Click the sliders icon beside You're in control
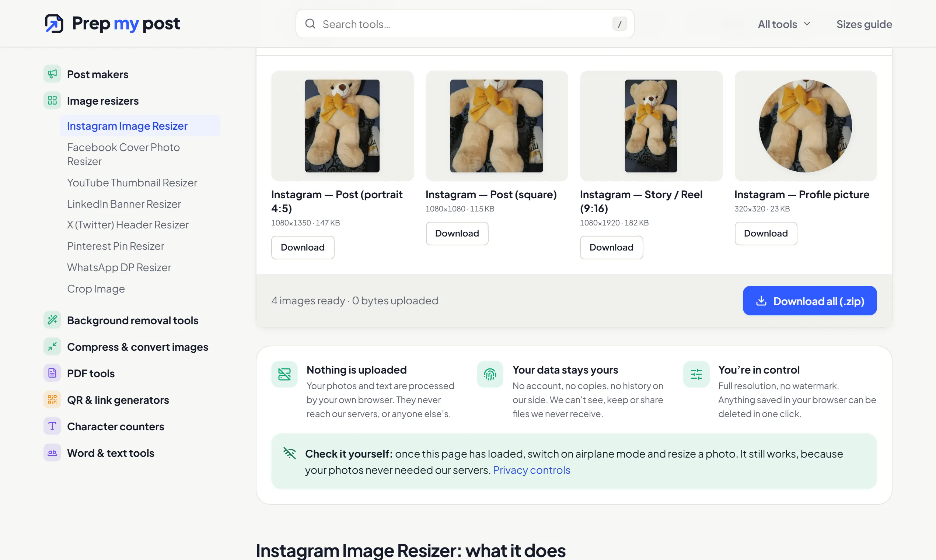 696,374
